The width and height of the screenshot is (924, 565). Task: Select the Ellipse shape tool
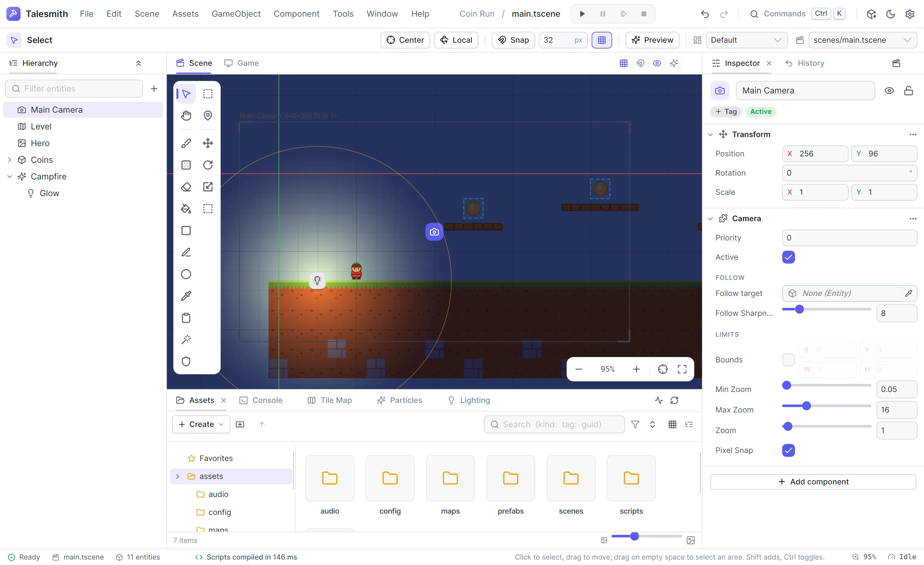click(x=186, y=274)
